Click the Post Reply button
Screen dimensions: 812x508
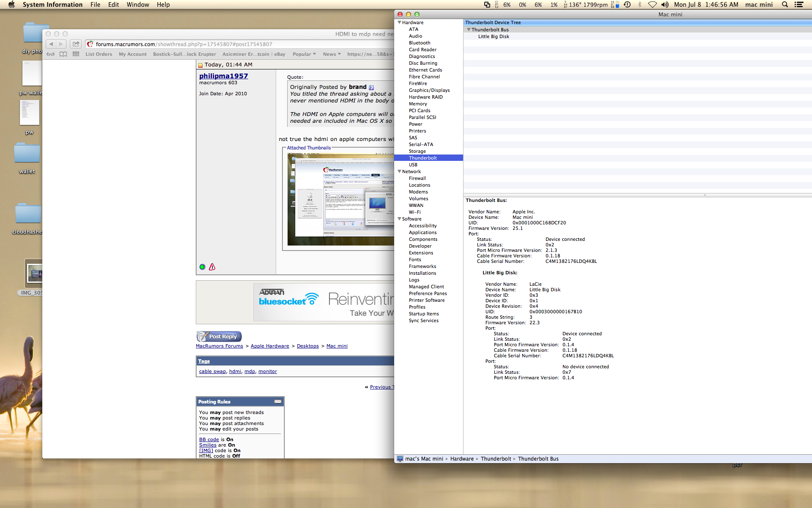[x=219, y=337]
